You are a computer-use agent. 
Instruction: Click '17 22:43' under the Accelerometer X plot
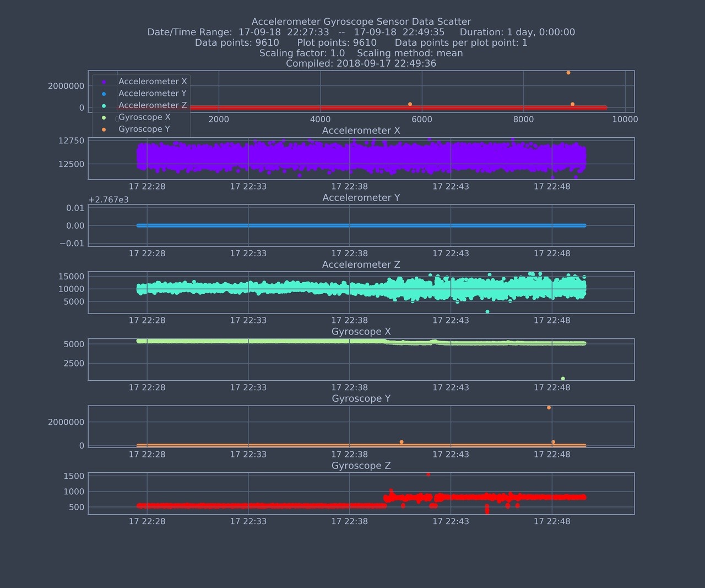(x=451, y=187)
